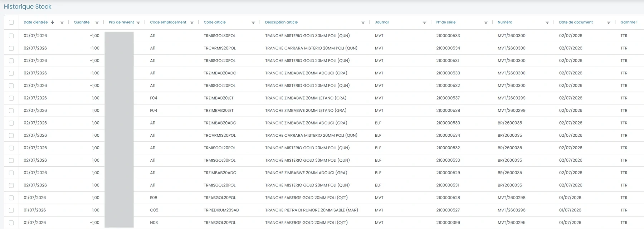Sort by Prix de revient header
Image resolution: width=644 pixels, height=229 pixels.
[121, 22]
